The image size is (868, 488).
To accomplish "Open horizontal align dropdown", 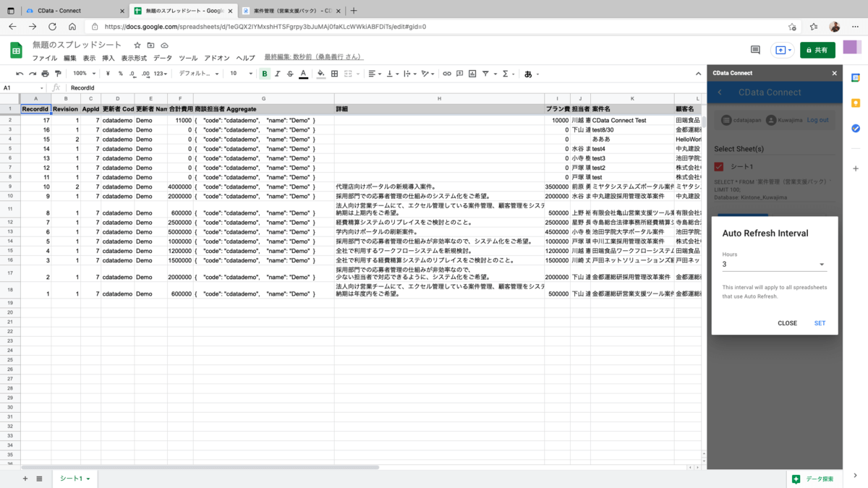I will 374,74.
